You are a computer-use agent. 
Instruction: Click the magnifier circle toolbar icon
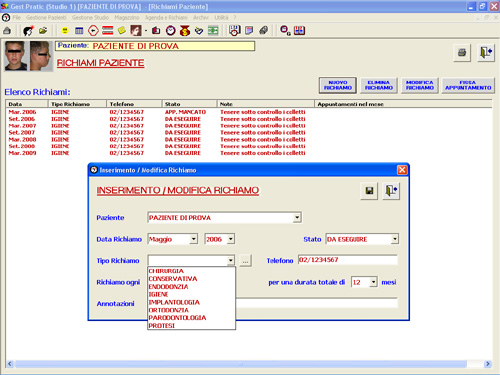point(285,31)
